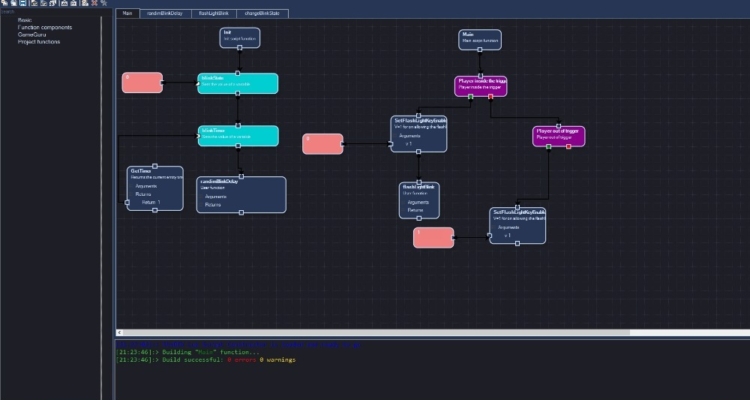Select the GetTime node

pos(155,189)
